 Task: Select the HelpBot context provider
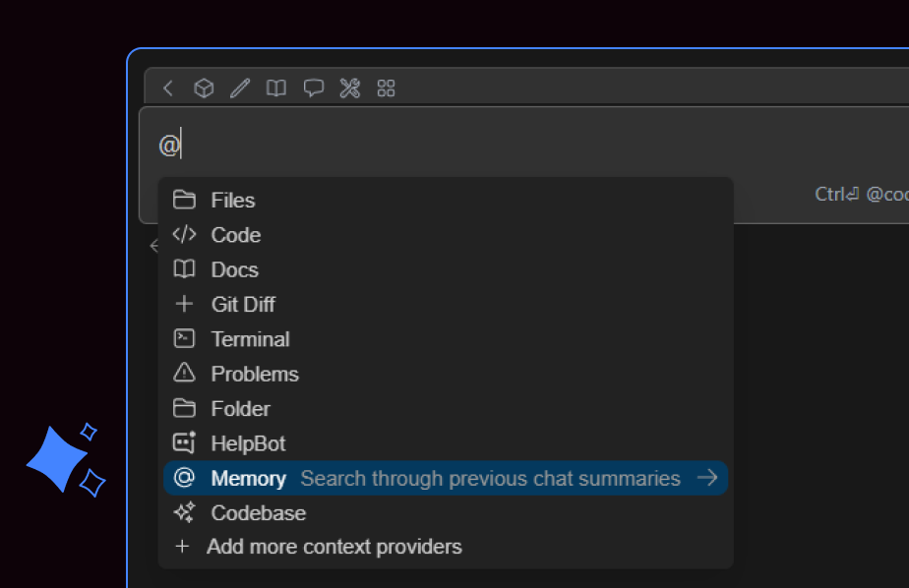248,443
